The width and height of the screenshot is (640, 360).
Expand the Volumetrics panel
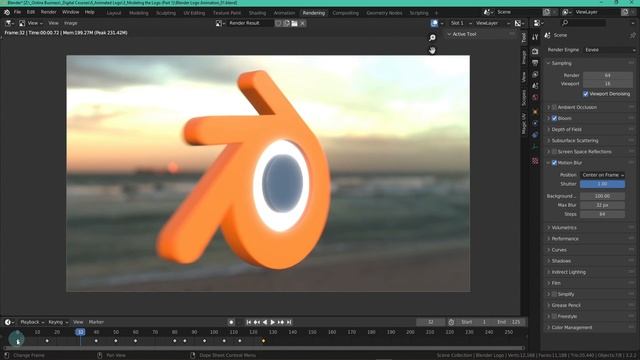click(x=564, y=228)
